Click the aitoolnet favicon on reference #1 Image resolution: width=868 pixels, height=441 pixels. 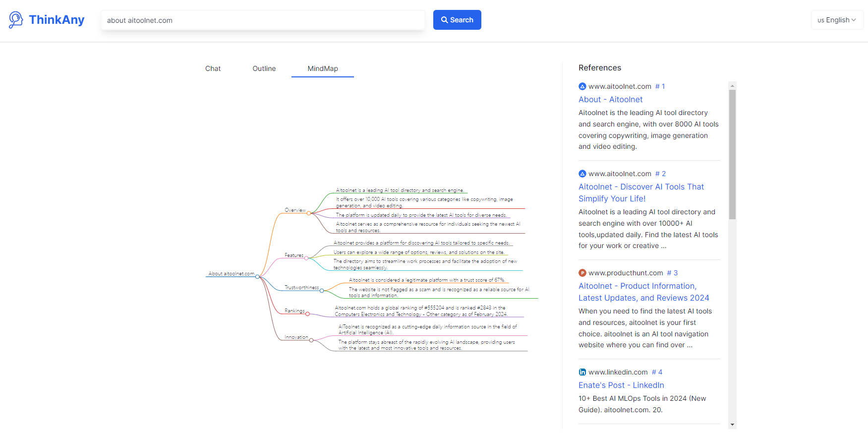[x=582, y=86]
